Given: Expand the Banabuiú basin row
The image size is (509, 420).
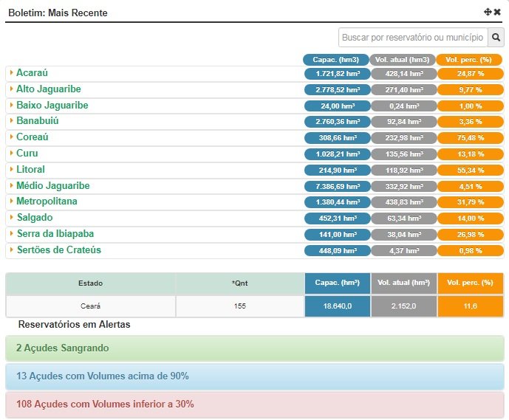Looking at the screenshot, I should (x=37, y=121).
